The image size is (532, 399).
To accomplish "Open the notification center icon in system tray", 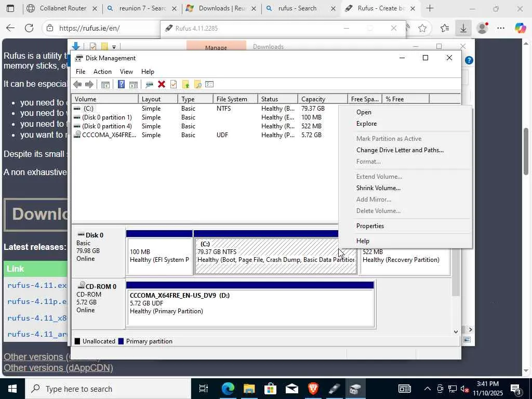I will 516,389.
